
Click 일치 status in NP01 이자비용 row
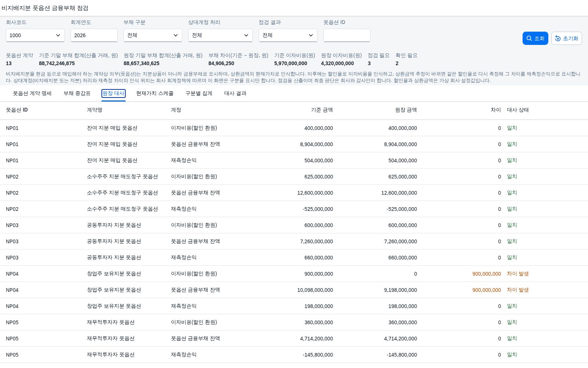512,128
